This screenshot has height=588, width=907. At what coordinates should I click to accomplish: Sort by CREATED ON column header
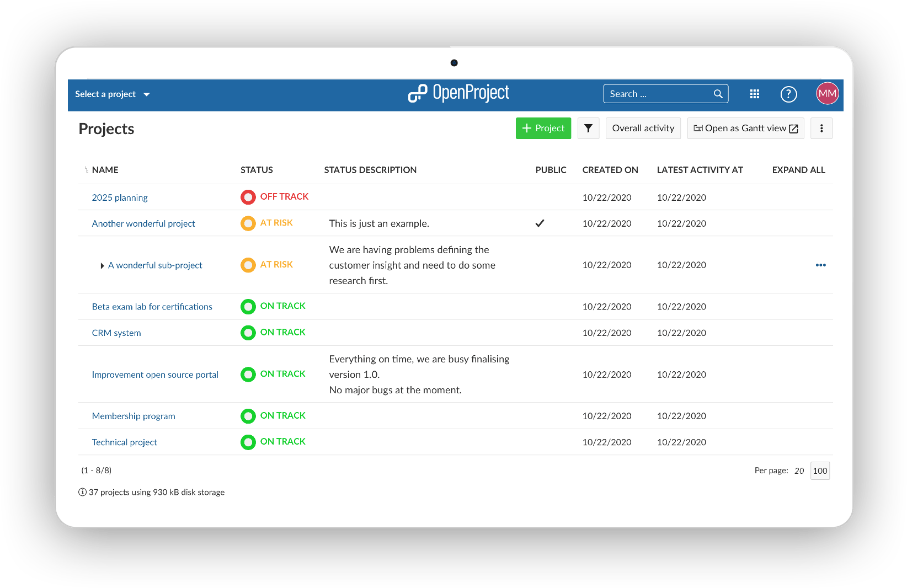click(610, 170)
